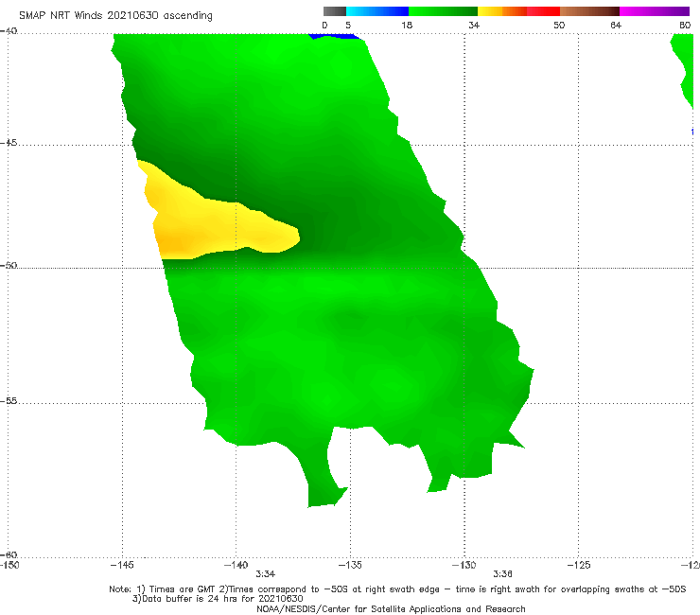
Task: Click the cyan-to-blue segment of the color bar
Action: pyautogui.click(x=377, y=11)
